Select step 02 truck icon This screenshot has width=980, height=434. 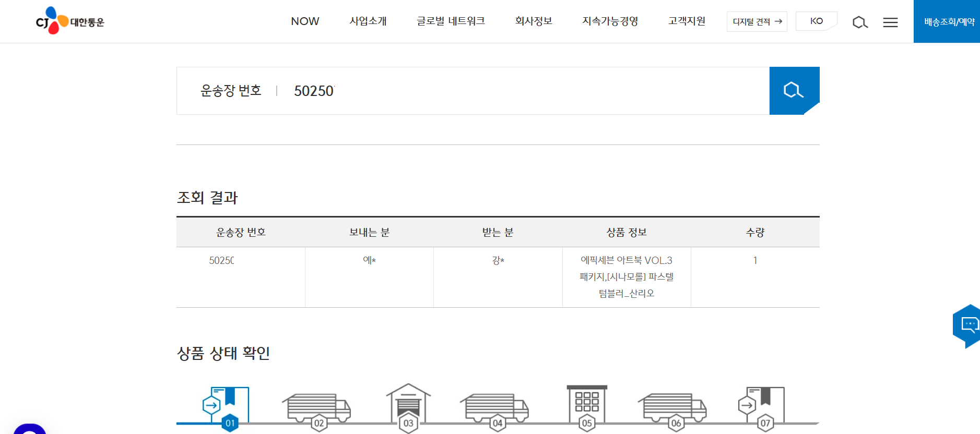[x=316, y=408]
